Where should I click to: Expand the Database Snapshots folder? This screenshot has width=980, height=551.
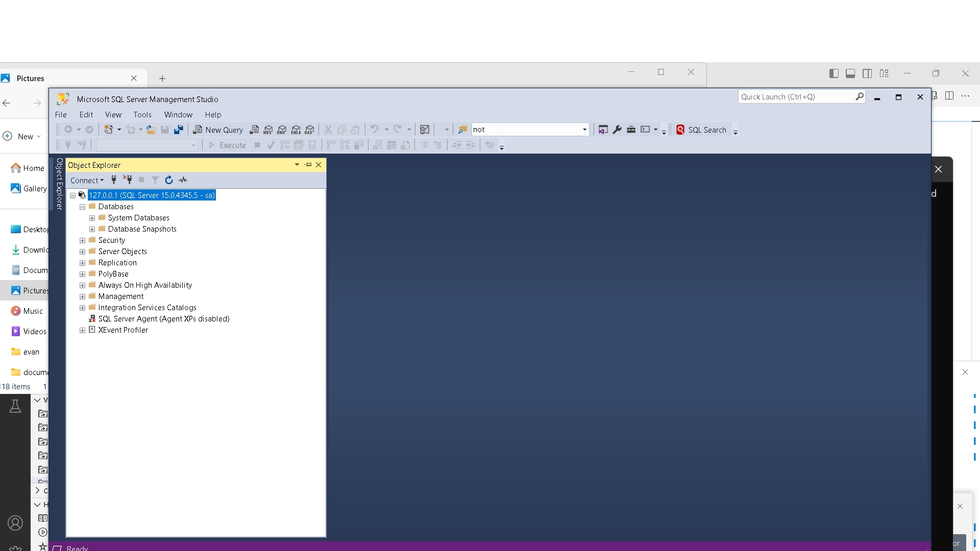click(x=92, y=229)
